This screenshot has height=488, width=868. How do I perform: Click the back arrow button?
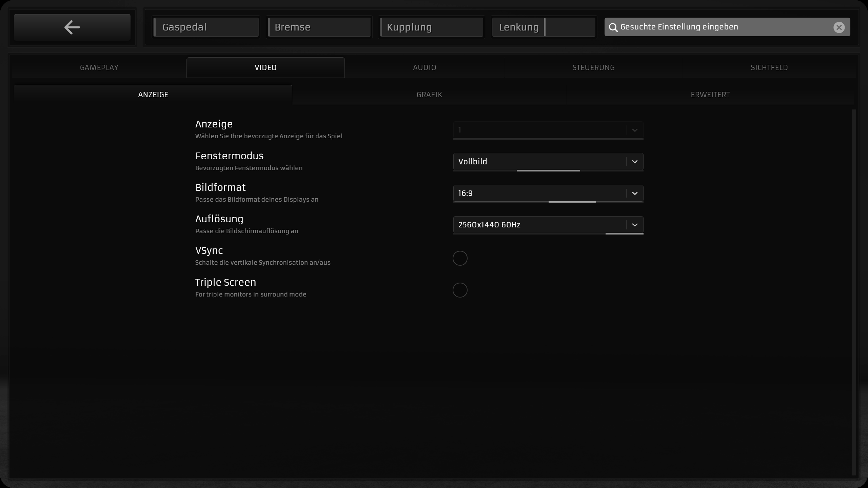click(x=72, y=27)
